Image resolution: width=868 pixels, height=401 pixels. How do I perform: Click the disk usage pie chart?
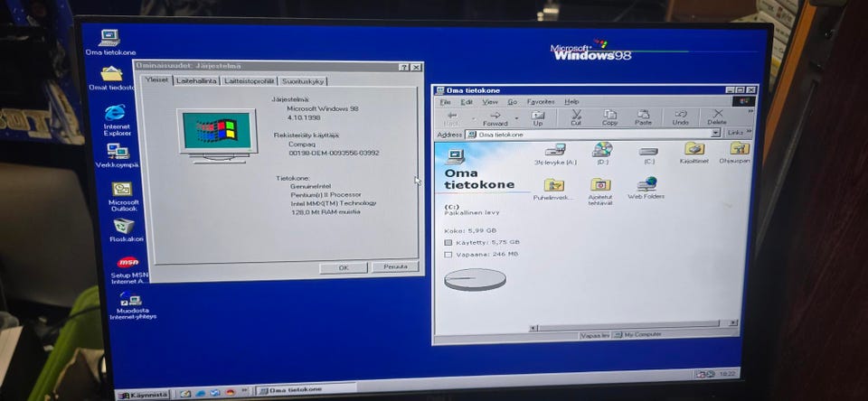pyautogui.click(x=475, y=279)
